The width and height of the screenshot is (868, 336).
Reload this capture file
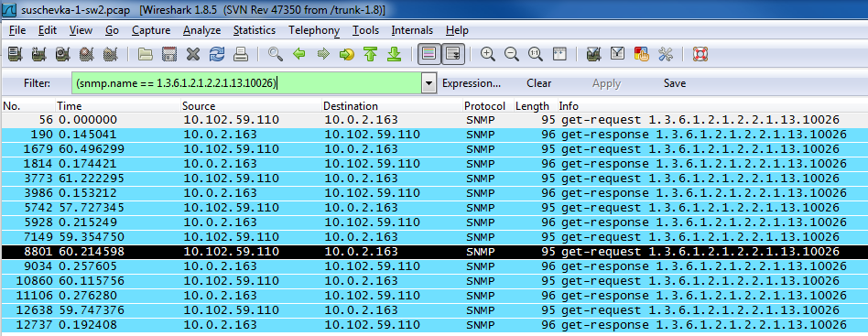216,54
